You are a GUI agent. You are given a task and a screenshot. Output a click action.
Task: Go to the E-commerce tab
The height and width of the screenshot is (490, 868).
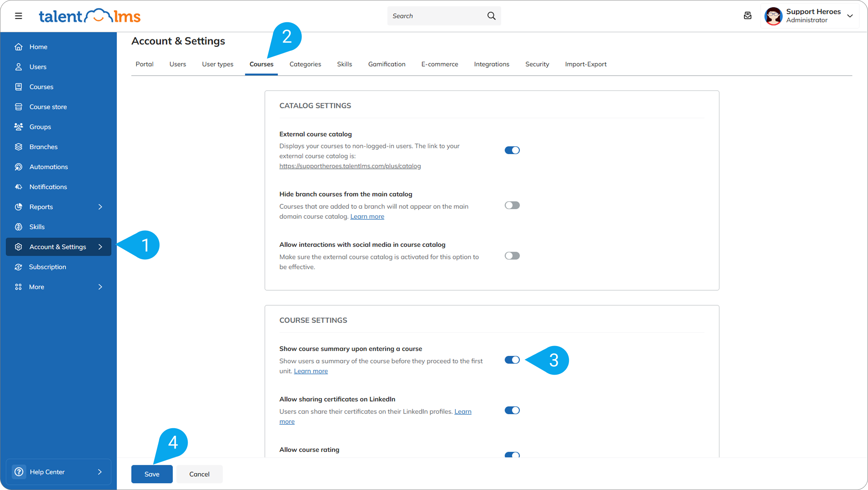point(440,64)
